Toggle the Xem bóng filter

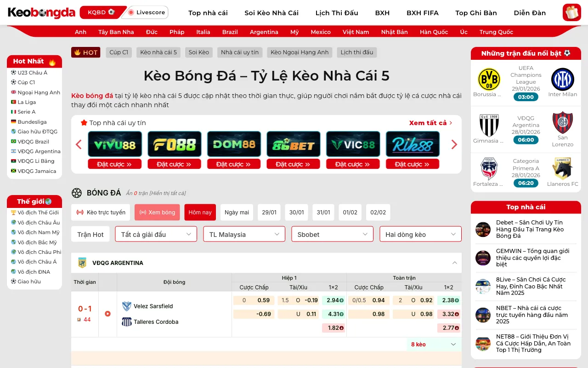[x=157, y=213]
